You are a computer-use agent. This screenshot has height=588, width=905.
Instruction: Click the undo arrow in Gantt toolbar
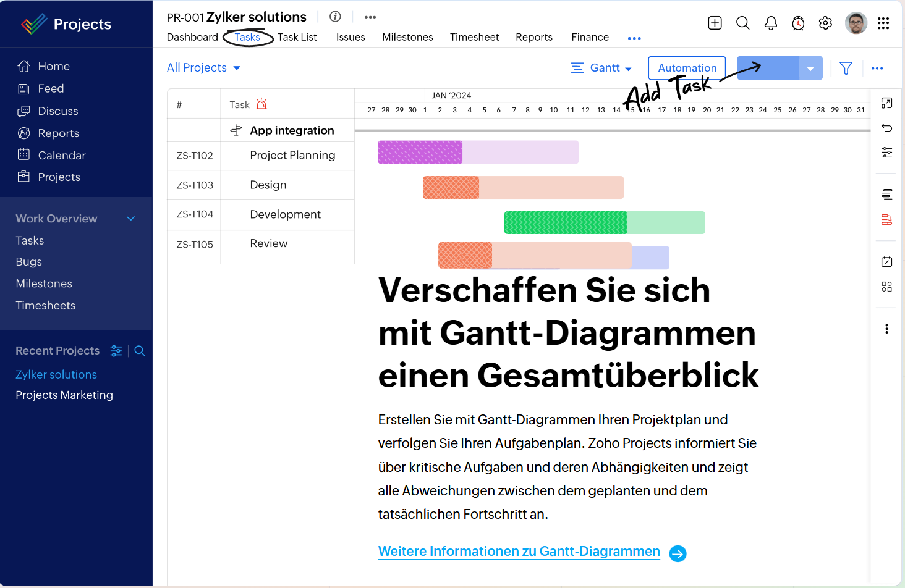[886, 128]
